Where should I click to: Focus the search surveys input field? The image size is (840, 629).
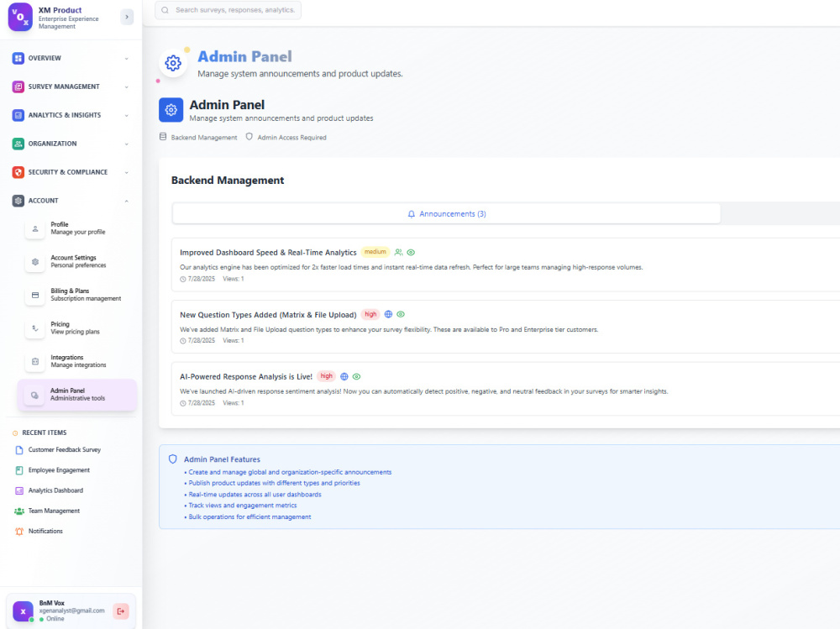228,10
